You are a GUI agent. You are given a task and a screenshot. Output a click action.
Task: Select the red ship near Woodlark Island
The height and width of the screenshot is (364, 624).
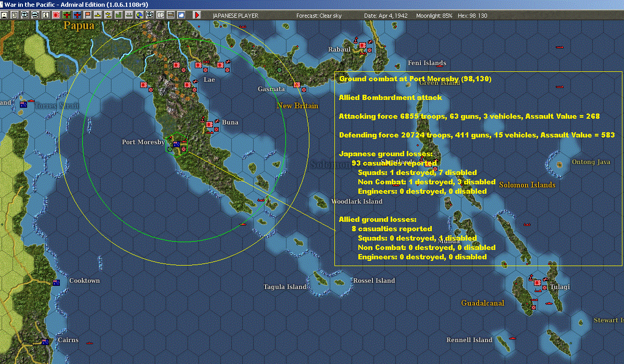[260, 200]
